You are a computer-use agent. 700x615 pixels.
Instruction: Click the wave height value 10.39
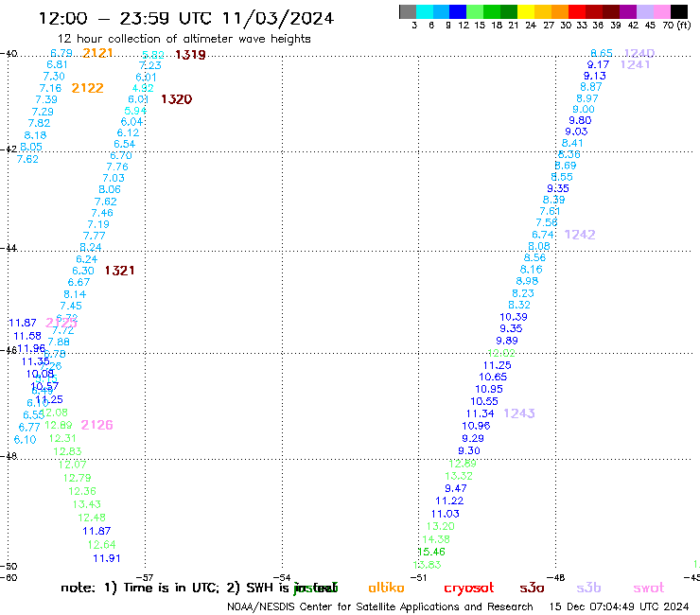point(514,317)
